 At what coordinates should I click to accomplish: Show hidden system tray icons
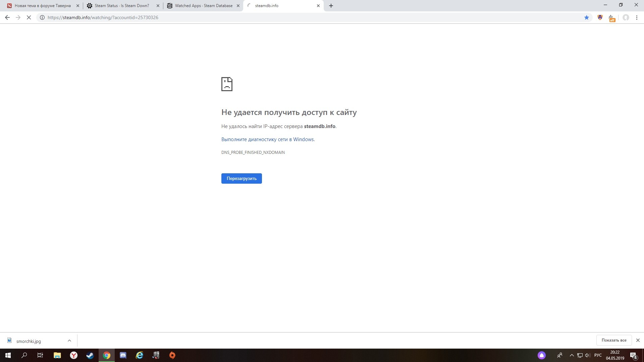(572, 355)
